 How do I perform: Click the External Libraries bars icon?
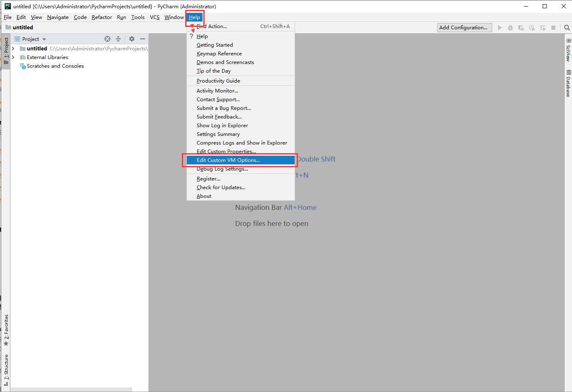pos(23,57)
